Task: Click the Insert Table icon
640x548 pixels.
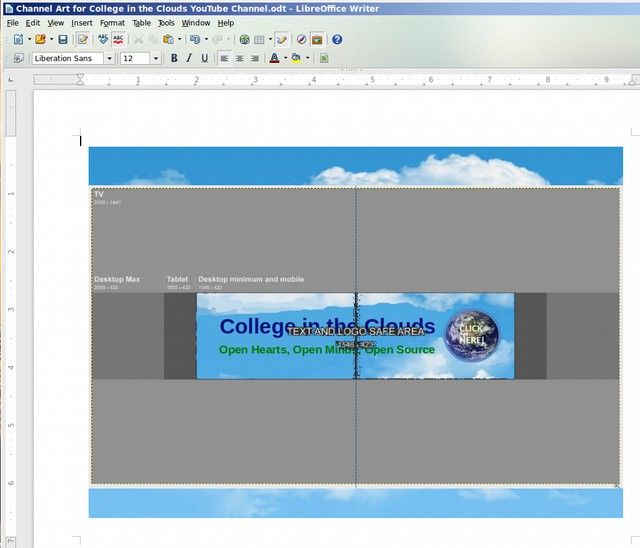Action: 259,40
